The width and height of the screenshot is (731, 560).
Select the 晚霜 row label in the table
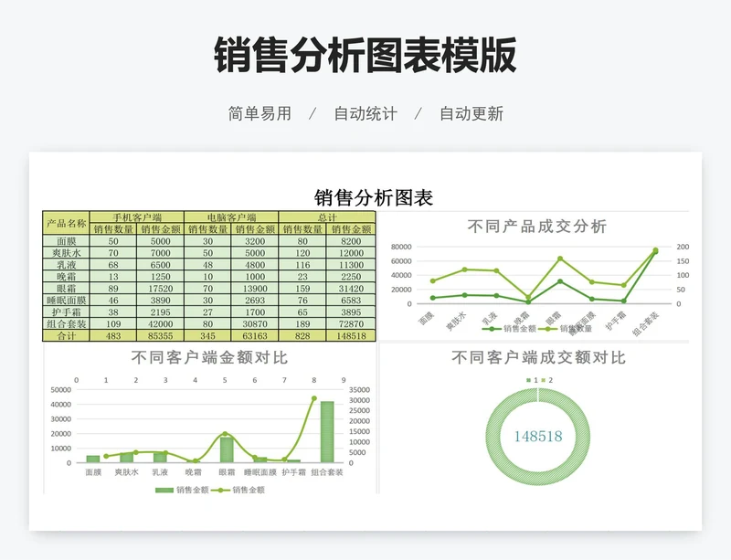(x=66, y=277)
